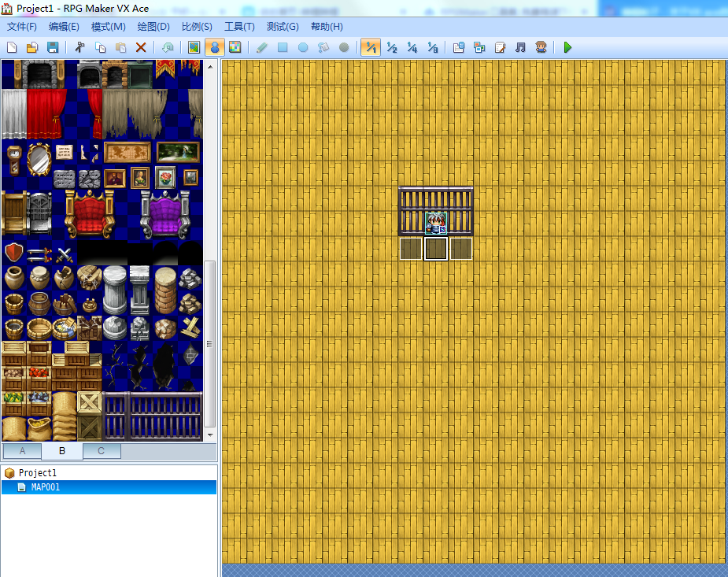This screenshot has width=728, height=577.
Task: Open the 测试(G) menu
Action: pos(283,27)
